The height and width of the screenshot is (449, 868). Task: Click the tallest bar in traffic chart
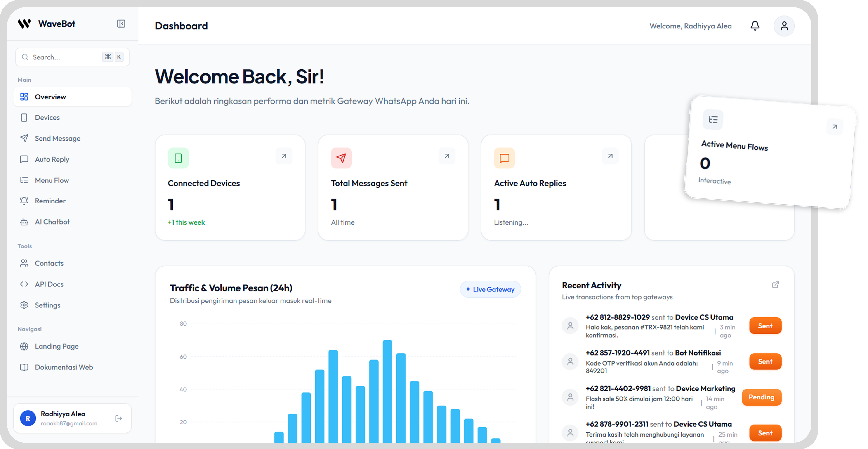coord(387,391)
